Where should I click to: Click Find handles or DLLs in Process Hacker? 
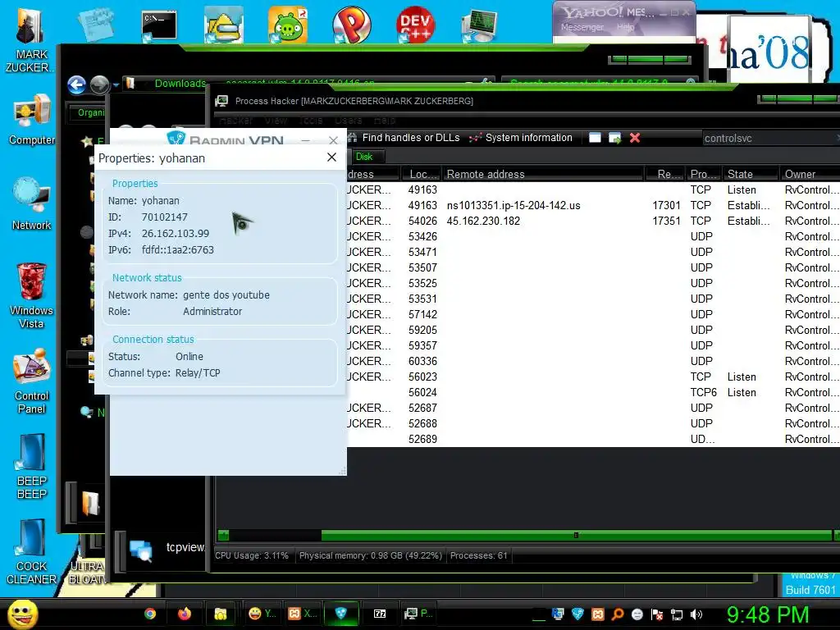404,138
